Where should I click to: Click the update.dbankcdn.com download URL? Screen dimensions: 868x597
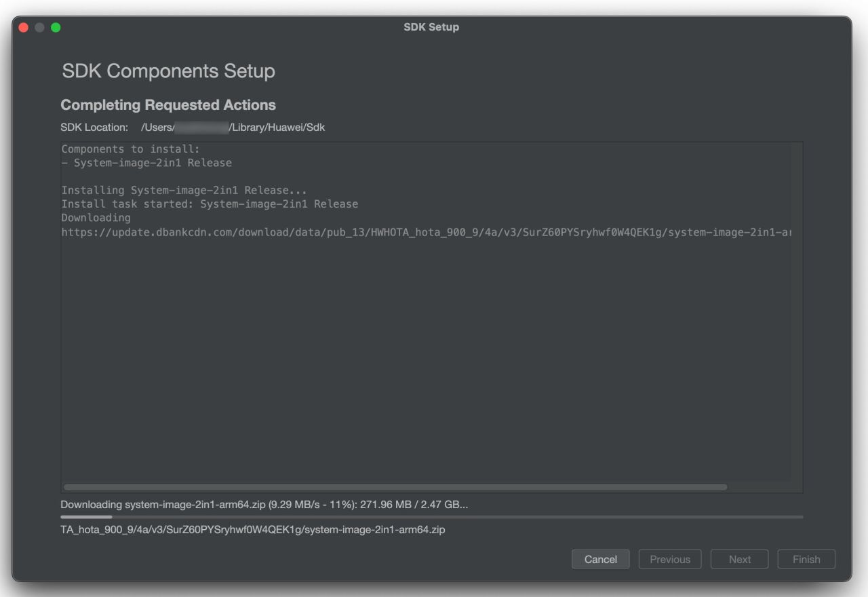coord(426,232)
